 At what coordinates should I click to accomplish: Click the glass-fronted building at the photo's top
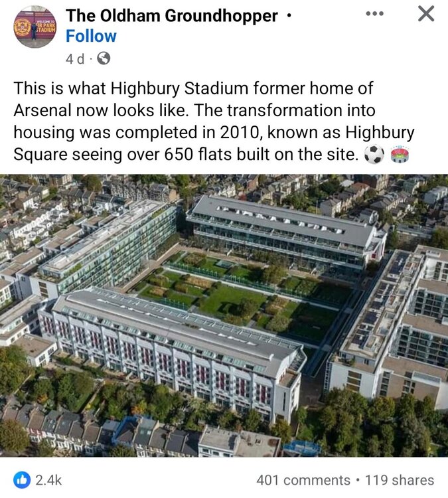[x=285, y=229]
